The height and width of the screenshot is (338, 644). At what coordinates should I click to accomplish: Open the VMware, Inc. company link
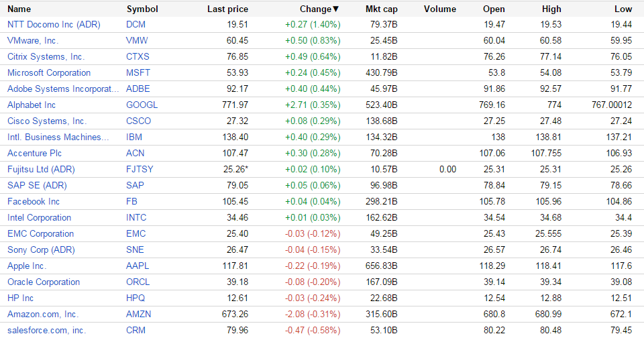tap(32, 40)
